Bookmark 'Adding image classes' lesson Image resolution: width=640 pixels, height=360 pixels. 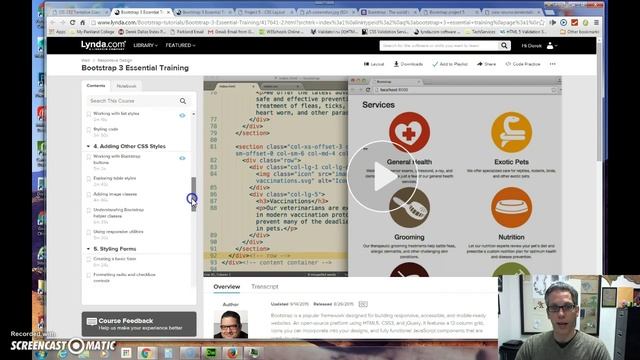(x=89, y=195)
